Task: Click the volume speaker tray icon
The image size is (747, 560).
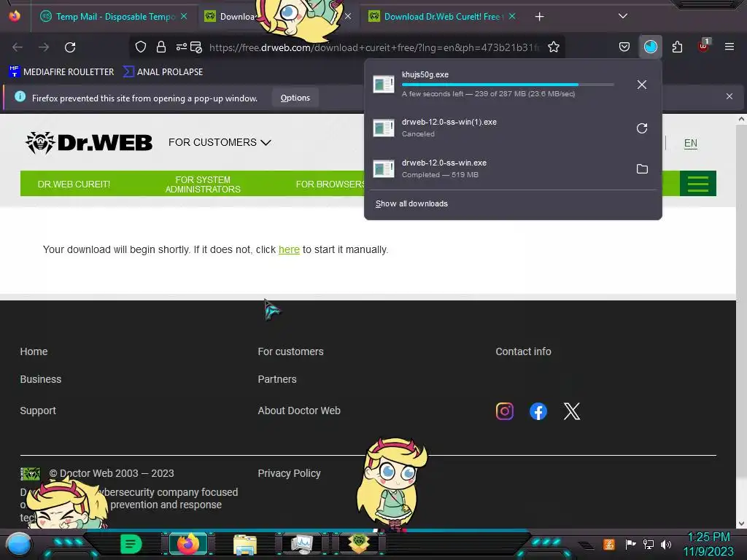Action: pos(666,544)
